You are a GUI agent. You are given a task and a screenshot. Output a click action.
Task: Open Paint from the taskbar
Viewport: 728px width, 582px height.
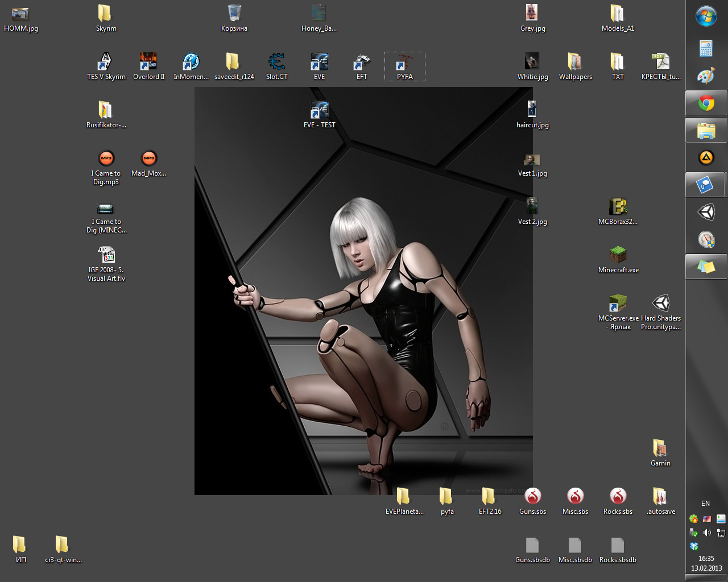pos(706,76)
